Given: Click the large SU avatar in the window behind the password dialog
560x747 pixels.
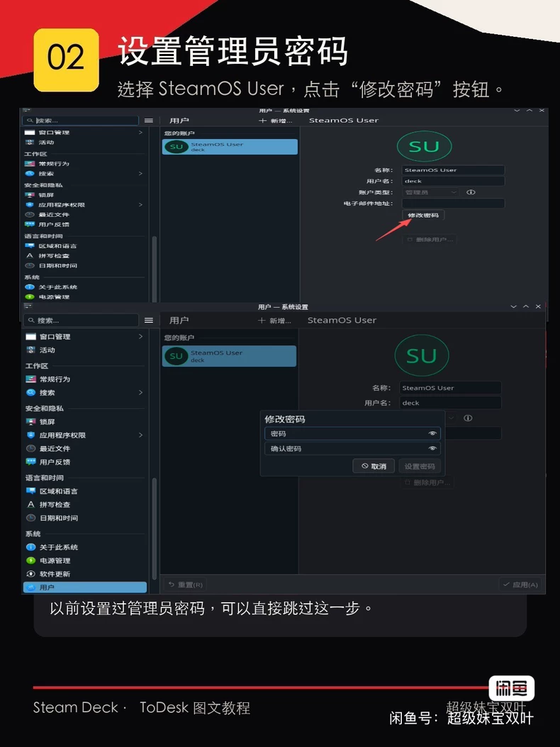Looking at the screenshot, I should 422,355.
